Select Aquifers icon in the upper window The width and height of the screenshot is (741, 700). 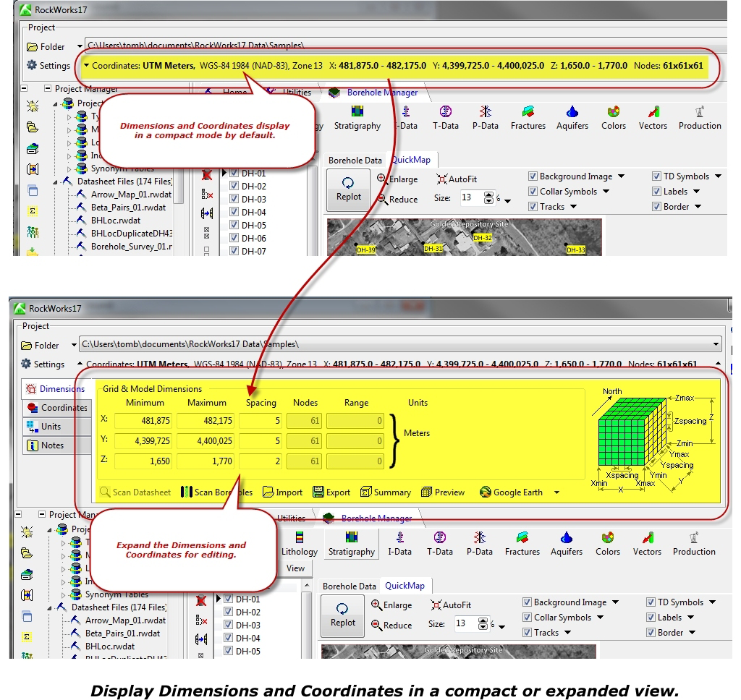(x=572, y=111)
